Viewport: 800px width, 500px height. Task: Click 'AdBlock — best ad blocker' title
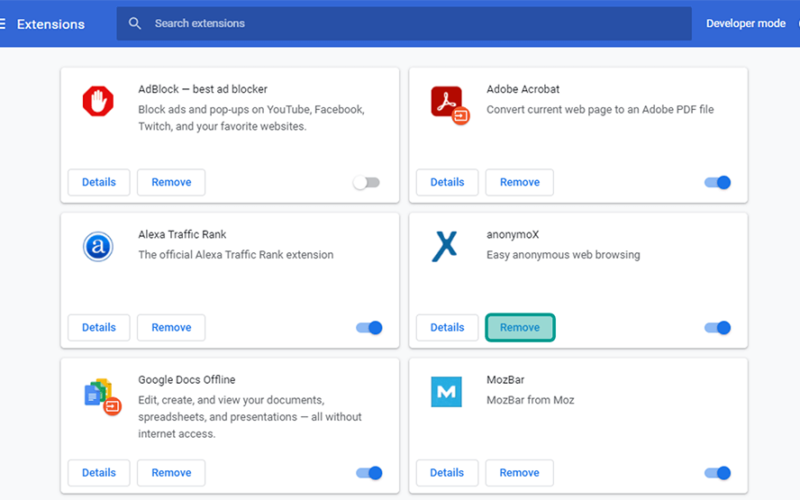point(203,89)
